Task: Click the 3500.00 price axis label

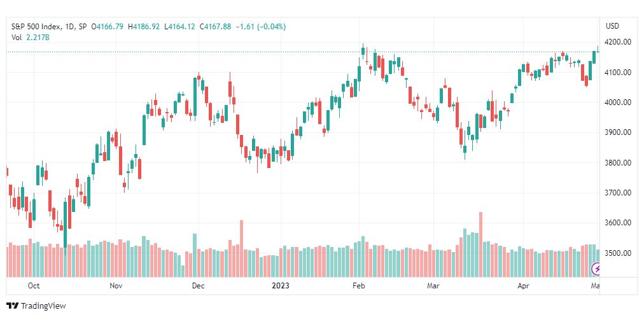Action: (619, 253)
